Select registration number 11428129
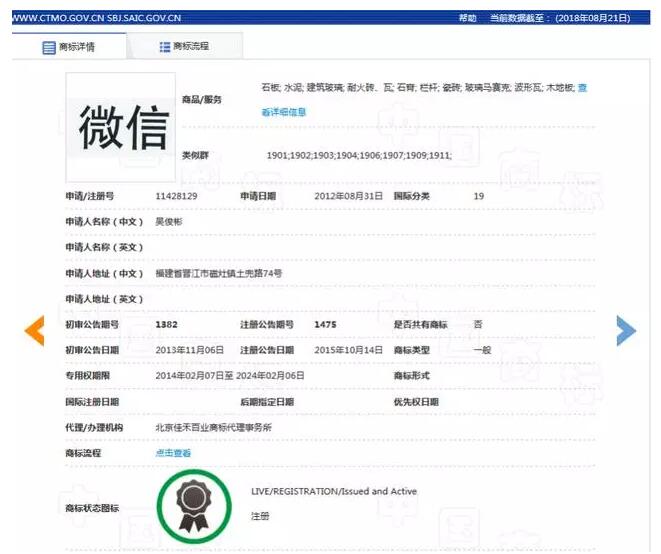The image size is (661, 554). tap(176, 196)
